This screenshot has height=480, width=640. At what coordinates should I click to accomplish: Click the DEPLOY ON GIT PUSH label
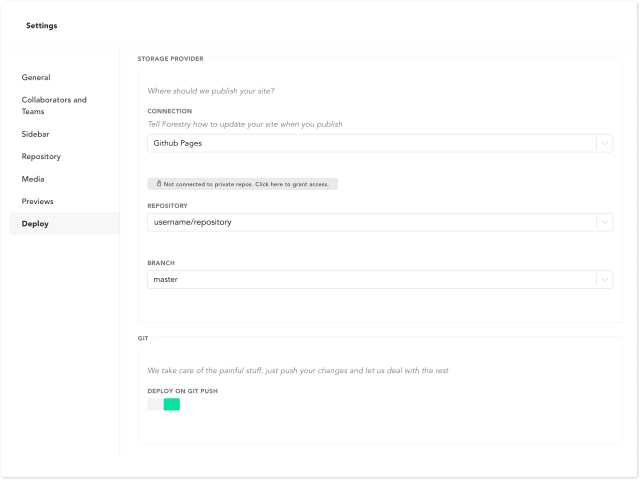tap(182, 391)
